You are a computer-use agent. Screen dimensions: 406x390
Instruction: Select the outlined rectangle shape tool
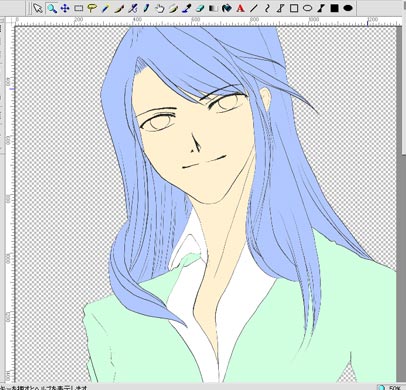pos(294,8)
